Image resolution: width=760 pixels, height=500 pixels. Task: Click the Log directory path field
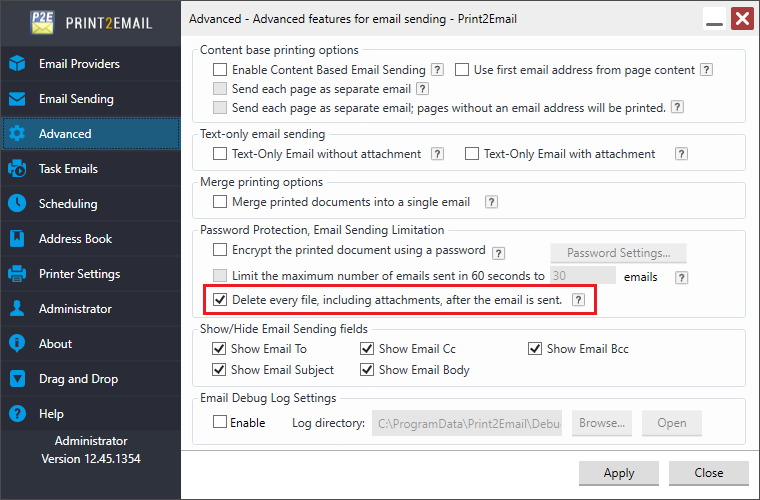(467, 423)
